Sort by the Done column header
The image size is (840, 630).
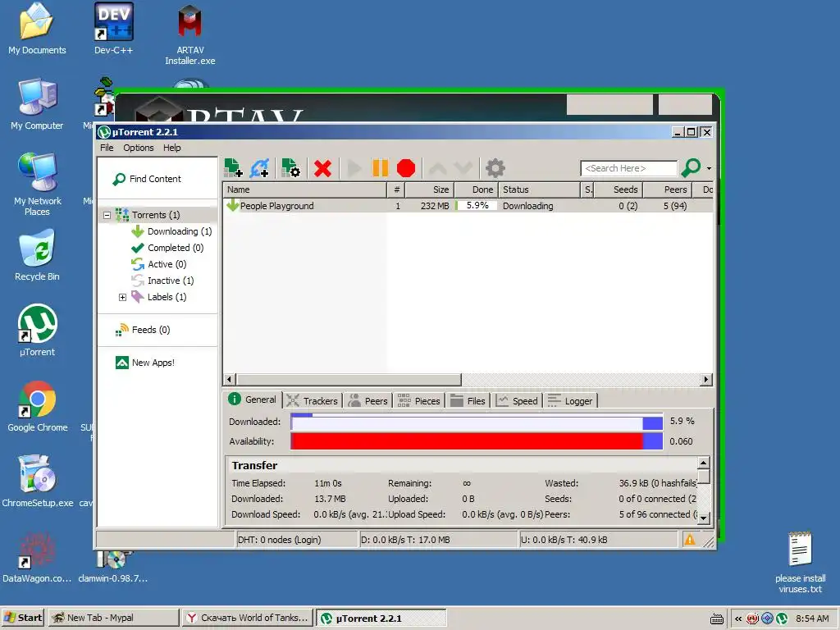tap(477, 189)
